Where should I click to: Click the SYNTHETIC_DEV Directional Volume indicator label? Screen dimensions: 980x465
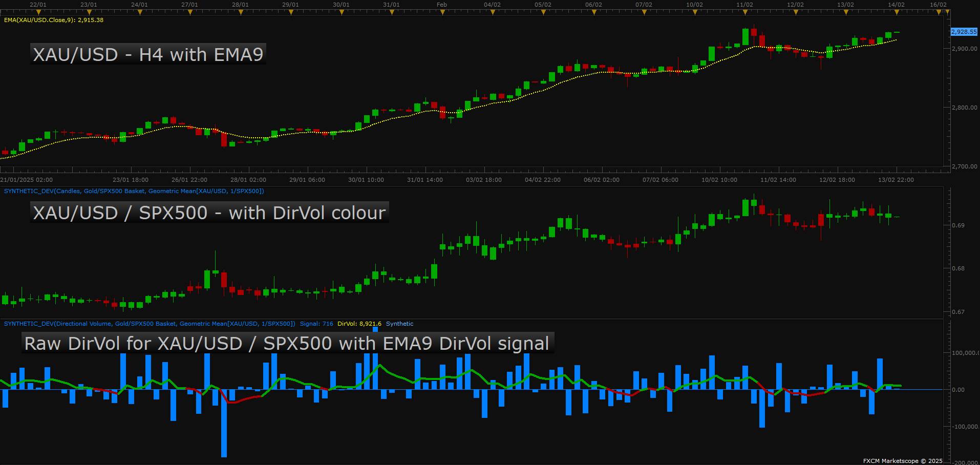(150, 324)
